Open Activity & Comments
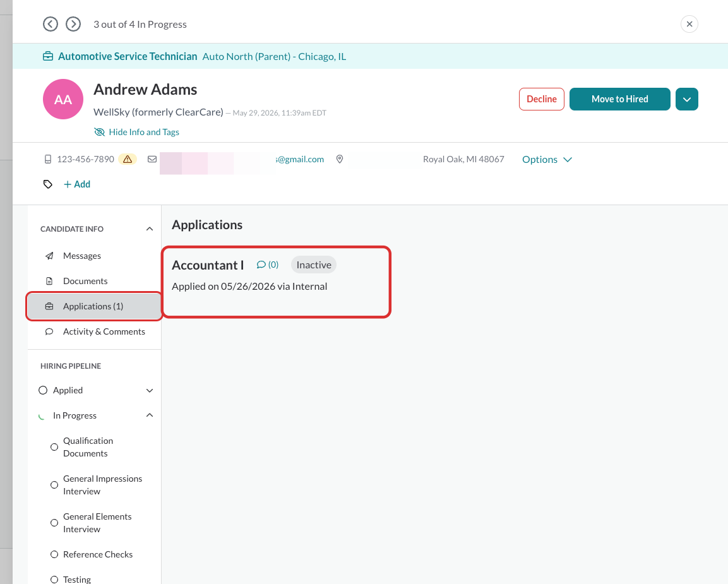This screenshot has width=728, height=584. point(94,332)
